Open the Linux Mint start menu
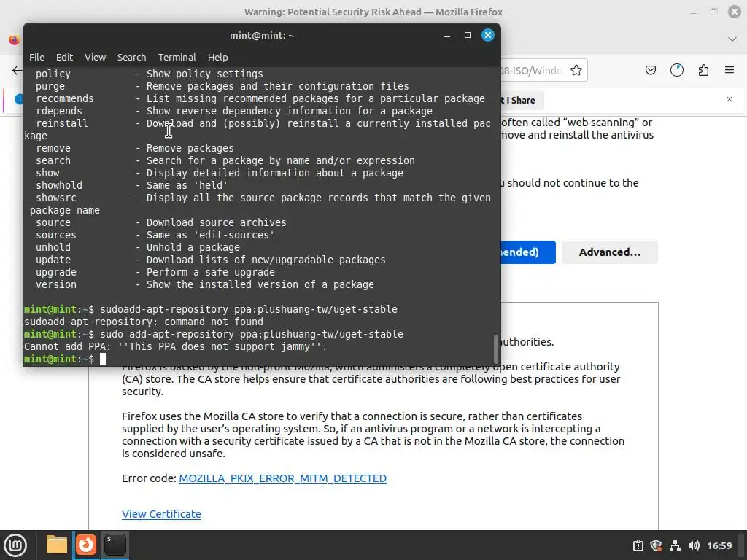Screen dimensions: 747x560 click(15, 545)
